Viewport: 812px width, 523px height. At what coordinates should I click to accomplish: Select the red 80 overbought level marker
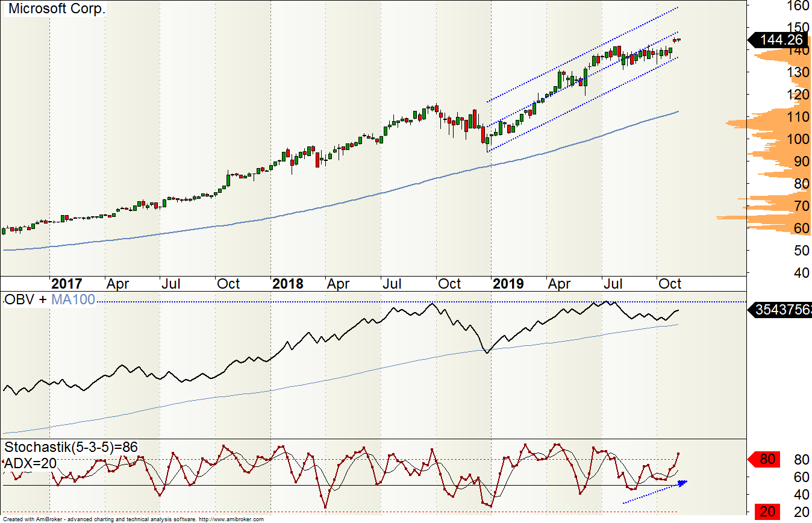point(763,460)
